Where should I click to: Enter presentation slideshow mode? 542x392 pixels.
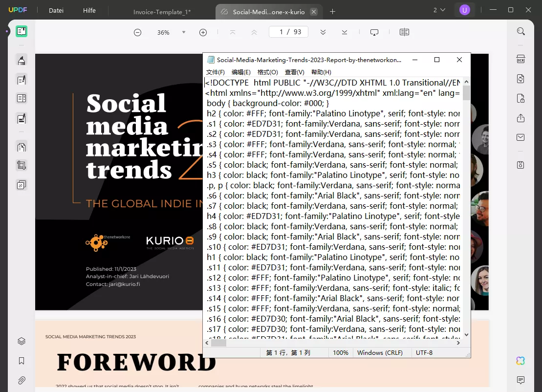coord(374,31)
